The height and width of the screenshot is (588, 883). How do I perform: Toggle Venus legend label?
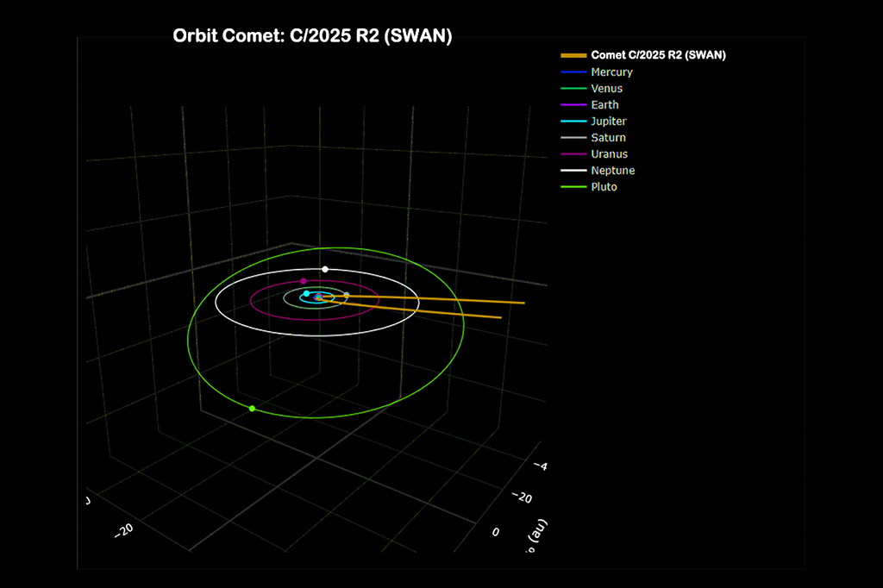coord(606,89)
